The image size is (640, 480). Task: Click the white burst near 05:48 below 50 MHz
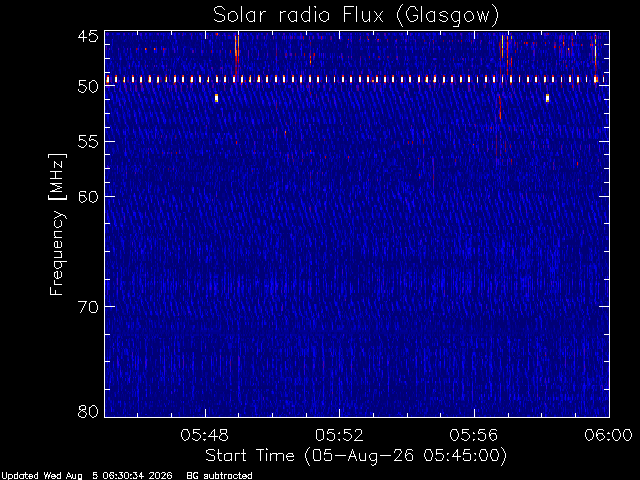point(216,98)
